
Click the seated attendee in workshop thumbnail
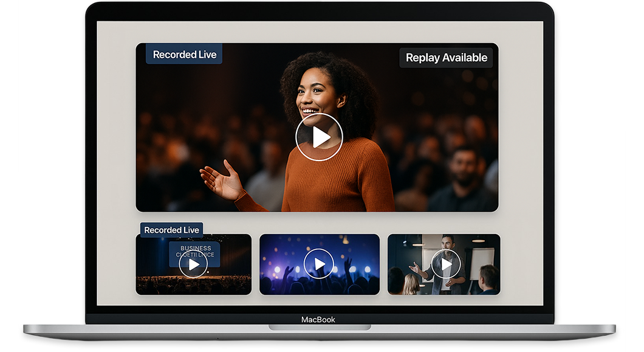pos(488,280)
